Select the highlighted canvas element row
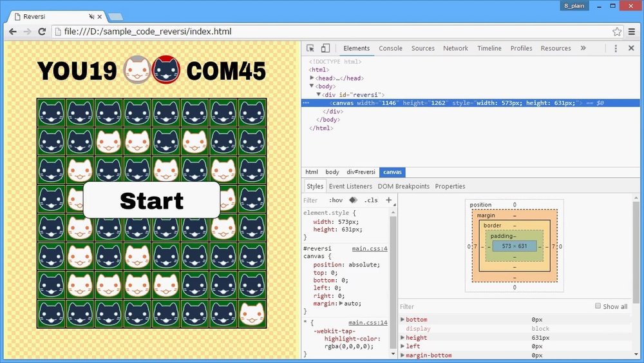Image resolution: width=644 pixels, height=363 pixels. point(472,103)
